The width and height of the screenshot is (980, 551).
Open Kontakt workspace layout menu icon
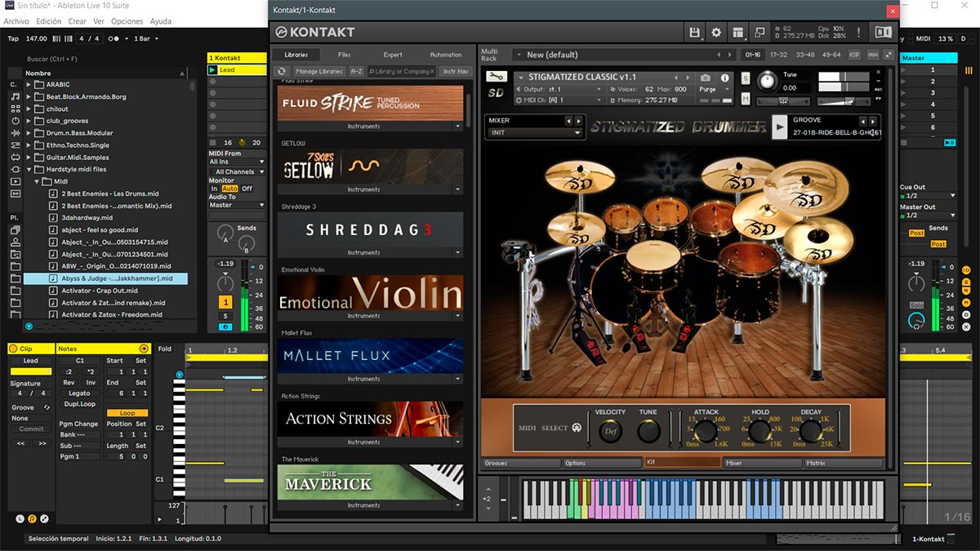pyautogui.click(x=738, y=33)
